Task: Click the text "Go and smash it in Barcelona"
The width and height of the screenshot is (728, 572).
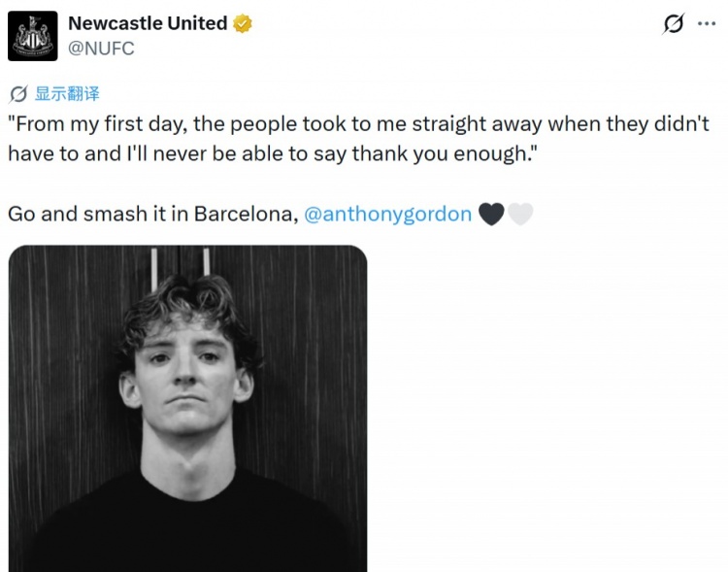Action: point(153,215)
